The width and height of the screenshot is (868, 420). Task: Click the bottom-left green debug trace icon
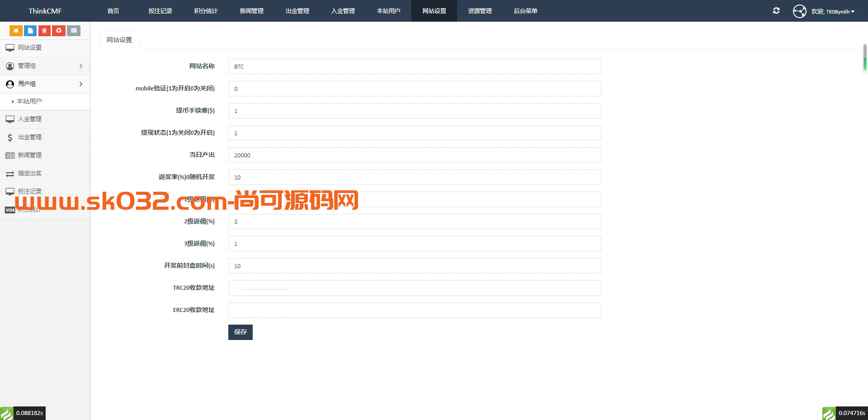click(x=7, y=413)
